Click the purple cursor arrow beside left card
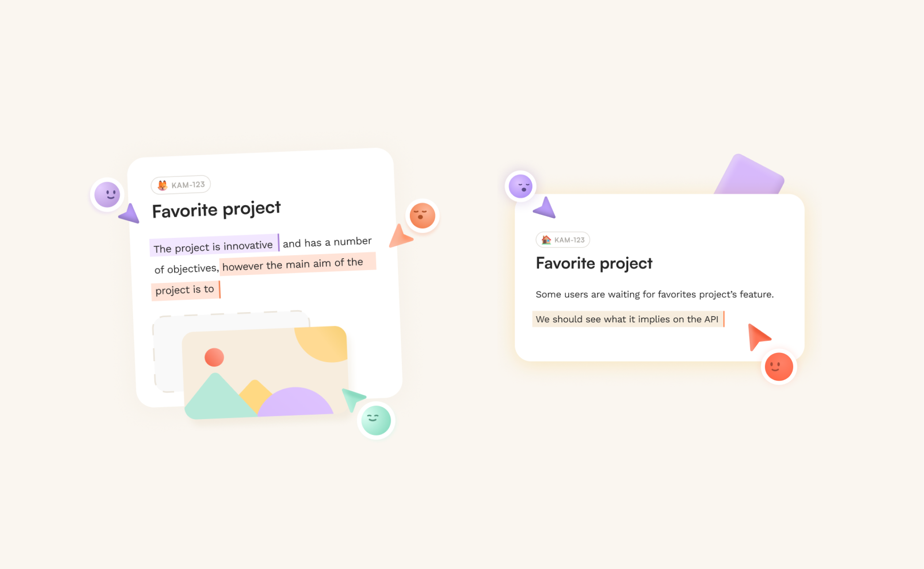This screenshot has width=924, height=569. [130, 214]
